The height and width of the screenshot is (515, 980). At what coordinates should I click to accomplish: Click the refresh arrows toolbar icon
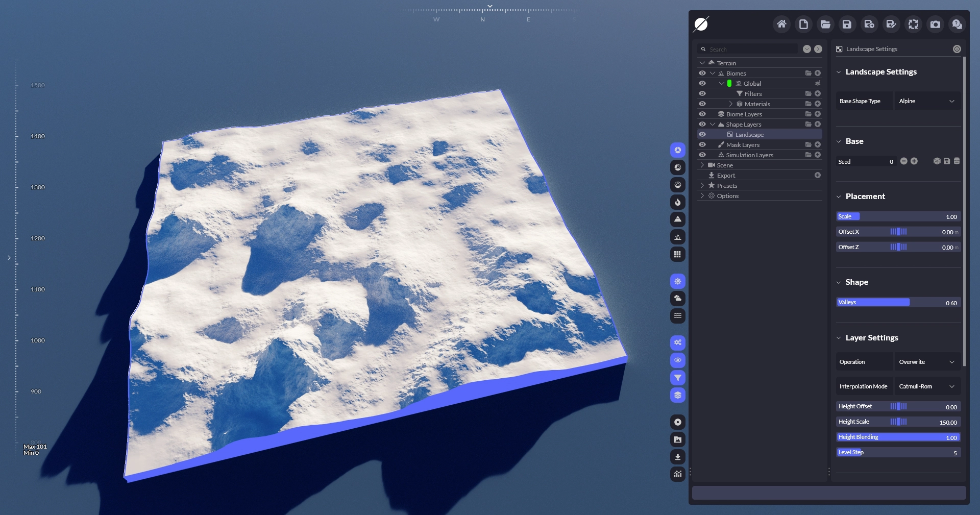coord(913,24)
